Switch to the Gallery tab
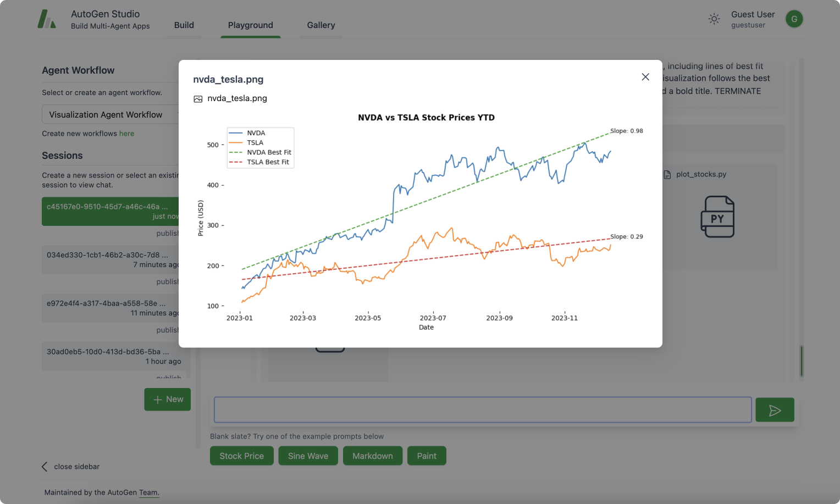This screenshot has height=504, width=840. click(320, 25)
